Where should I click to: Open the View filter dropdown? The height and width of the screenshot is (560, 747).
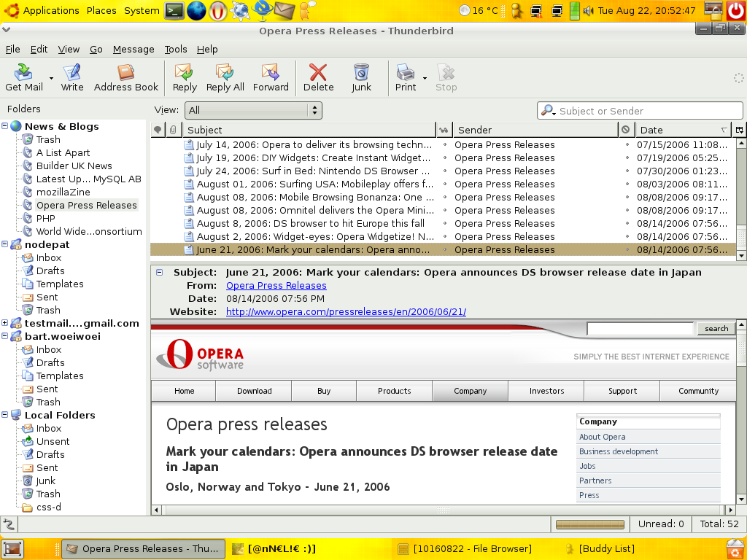253,111
